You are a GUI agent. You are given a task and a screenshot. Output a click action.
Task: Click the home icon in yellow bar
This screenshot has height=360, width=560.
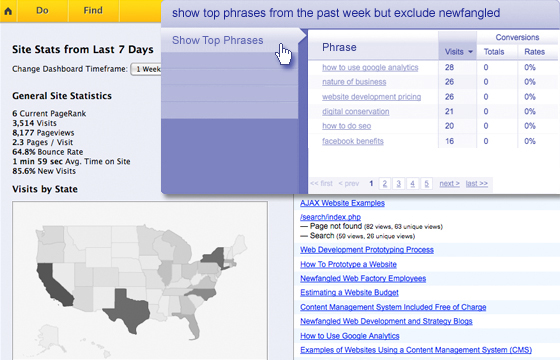[8, 11]
